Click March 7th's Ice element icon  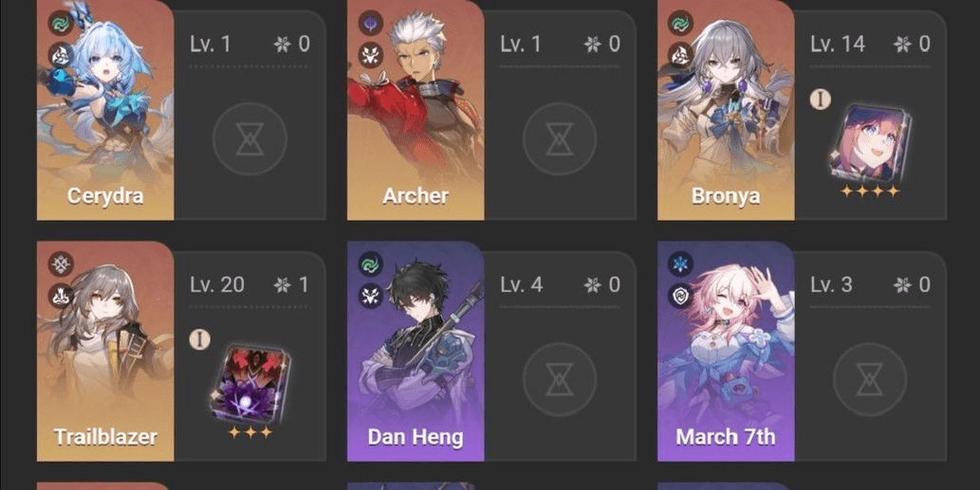680,264
